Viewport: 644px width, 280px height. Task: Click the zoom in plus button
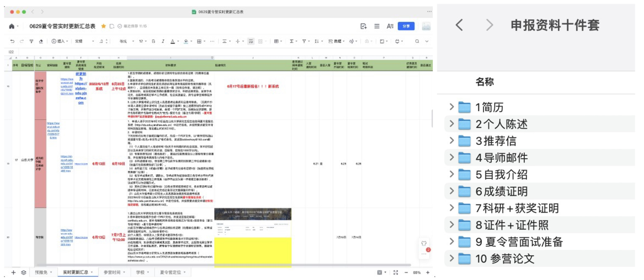click(x=428, y=272)
